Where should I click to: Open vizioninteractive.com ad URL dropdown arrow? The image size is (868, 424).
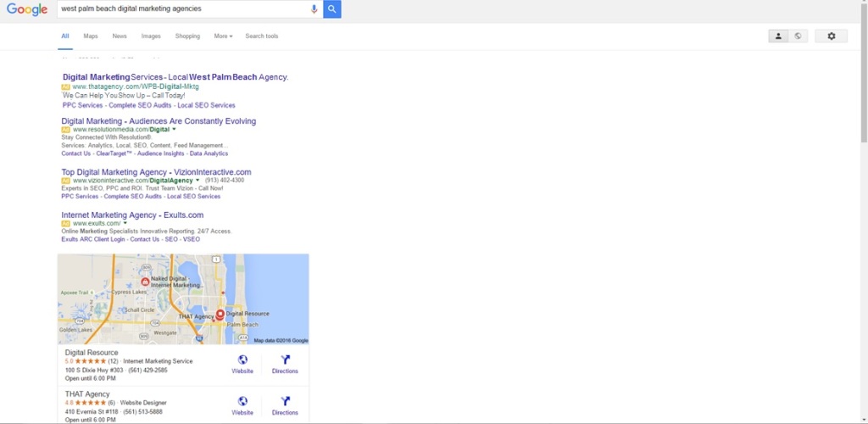pyautogui.click(x=198, y=180)
